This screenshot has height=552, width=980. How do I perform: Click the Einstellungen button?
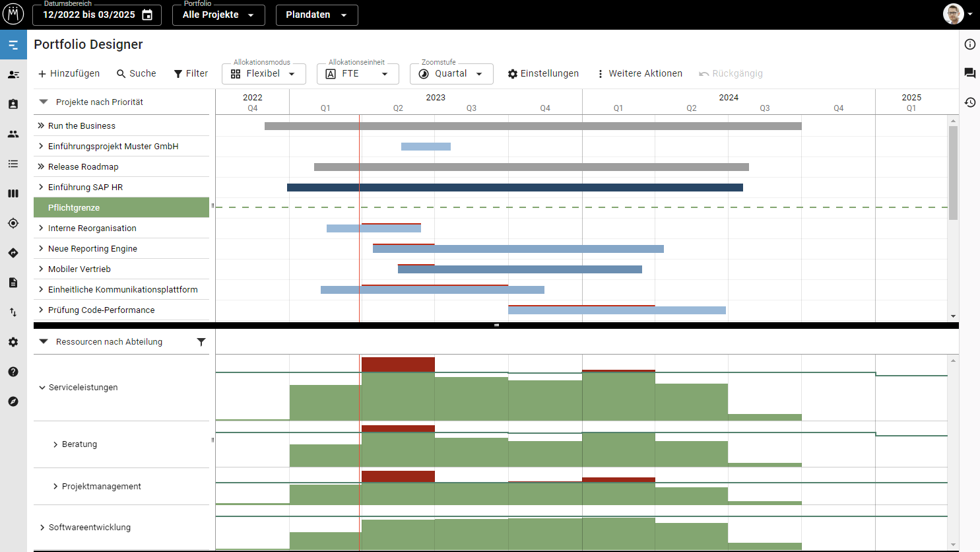coord(542,74)
